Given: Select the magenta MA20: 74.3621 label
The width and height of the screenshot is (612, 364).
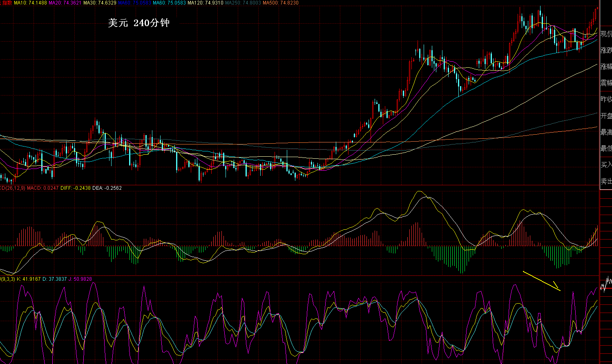Looking at the screenshot, I should [65, 3].
